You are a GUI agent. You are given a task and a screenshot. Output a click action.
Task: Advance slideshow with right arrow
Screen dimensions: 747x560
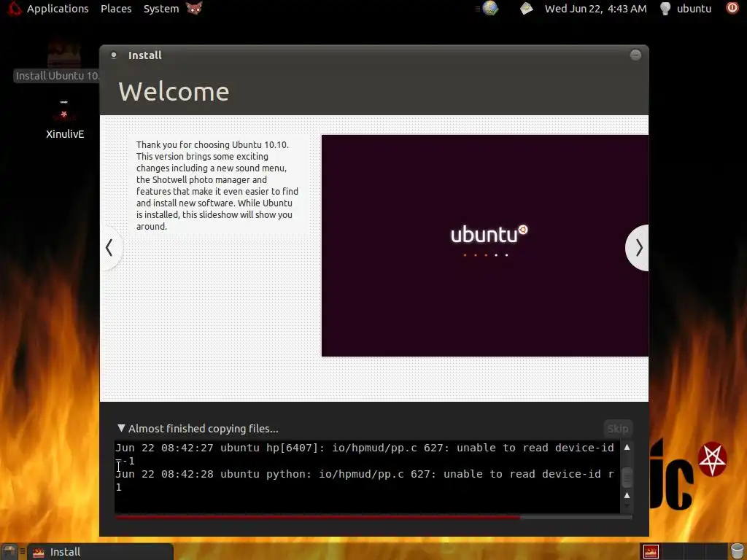point(638,248)
